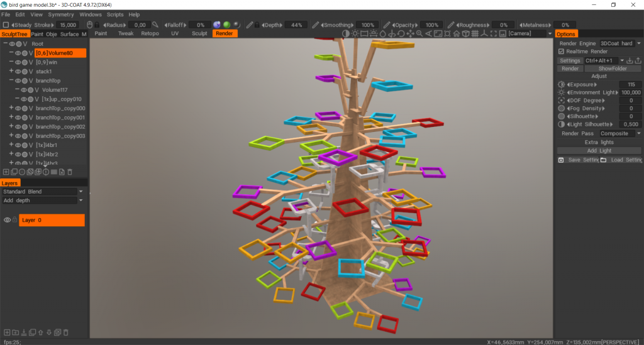Click the plus icon below the SculptTree list
This screenshot has height=345, width=644.
(x=6, y=172)
